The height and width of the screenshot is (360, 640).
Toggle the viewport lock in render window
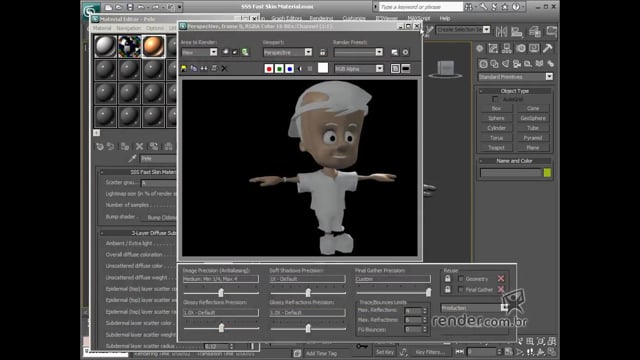[x=322, y=52]
